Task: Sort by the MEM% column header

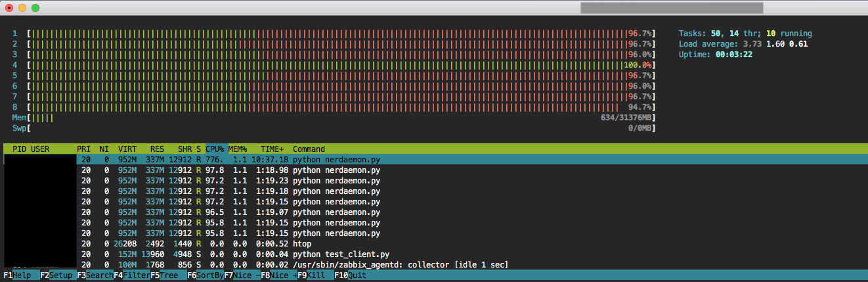Action: [237, 149]
